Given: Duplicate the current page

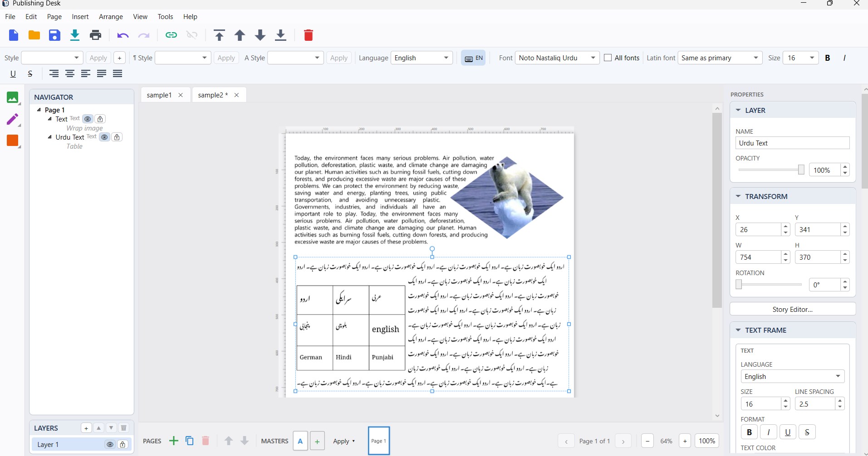Looking at the screenshot, I should pyautogui.click(x=190, y=441).
